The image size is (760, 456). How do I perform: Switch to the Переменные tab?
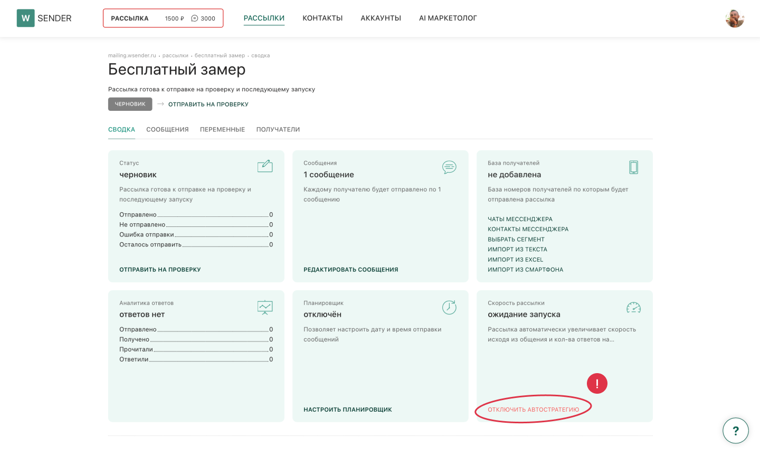tap(222, 129)
